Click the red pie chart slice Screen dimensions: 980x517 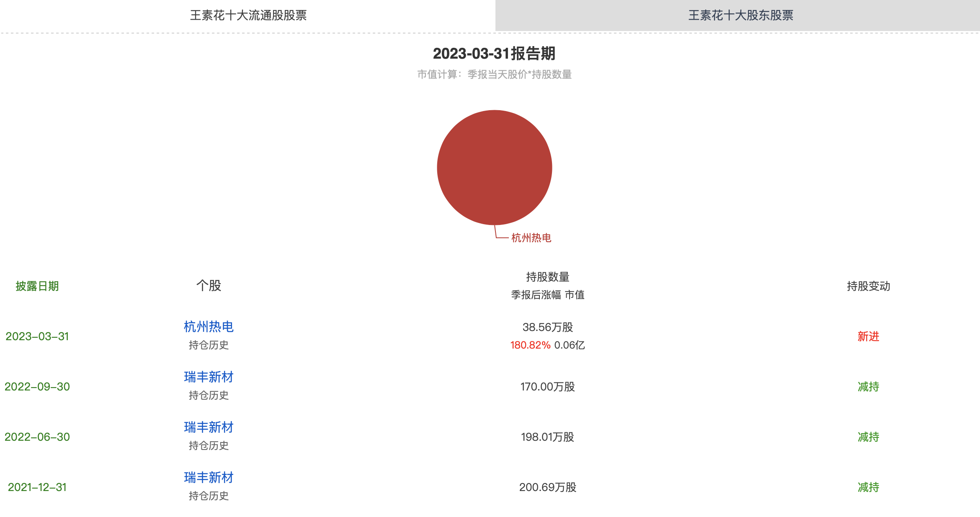(494, 168)
